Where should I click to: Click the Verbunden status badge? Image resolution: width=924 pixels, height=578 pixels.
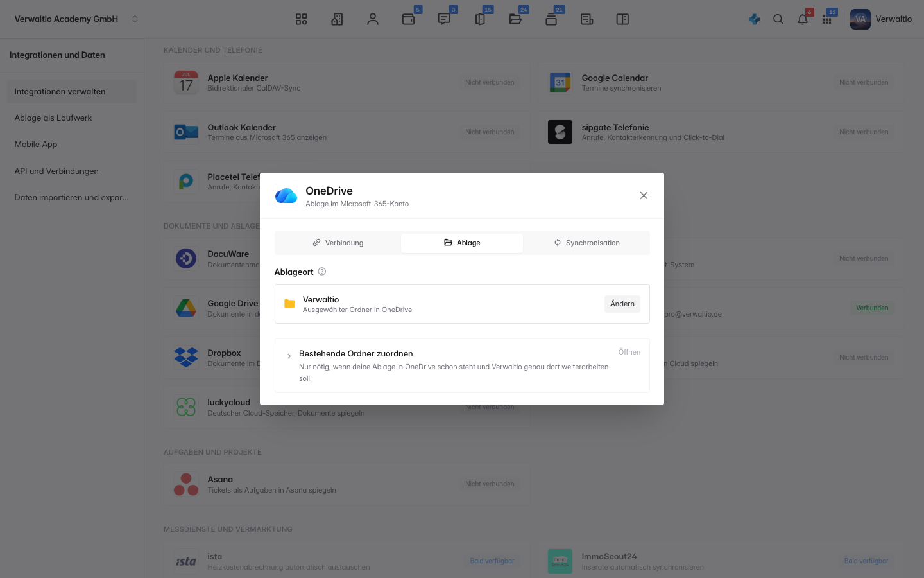pos(872,308)
